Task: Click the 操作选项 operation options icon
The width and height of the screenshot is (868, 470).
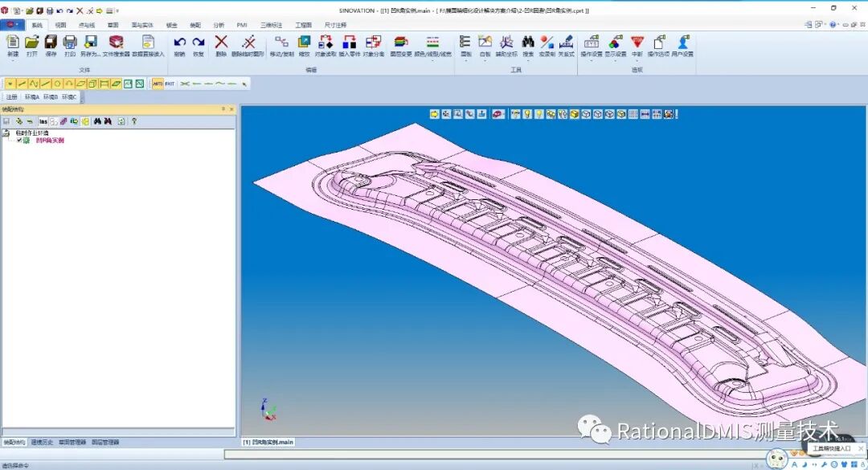Action: (659, 42)
